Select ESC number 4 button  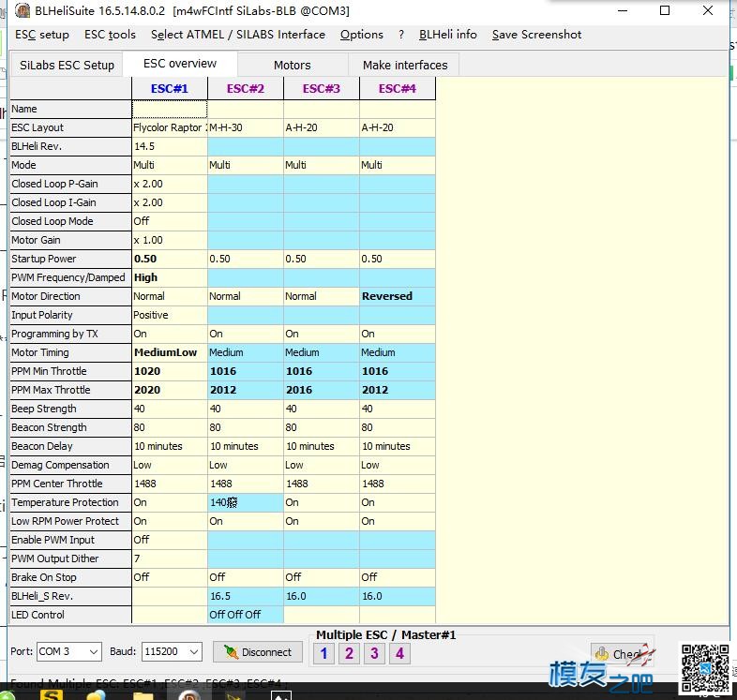click(x=400, y=653)
